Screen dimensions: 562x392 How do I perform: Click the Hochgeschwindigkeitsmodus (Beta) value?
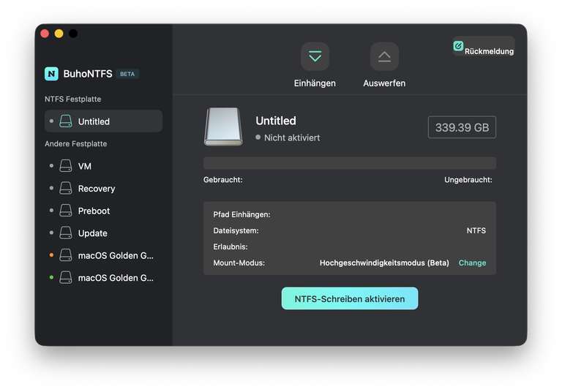coord(384,263)
